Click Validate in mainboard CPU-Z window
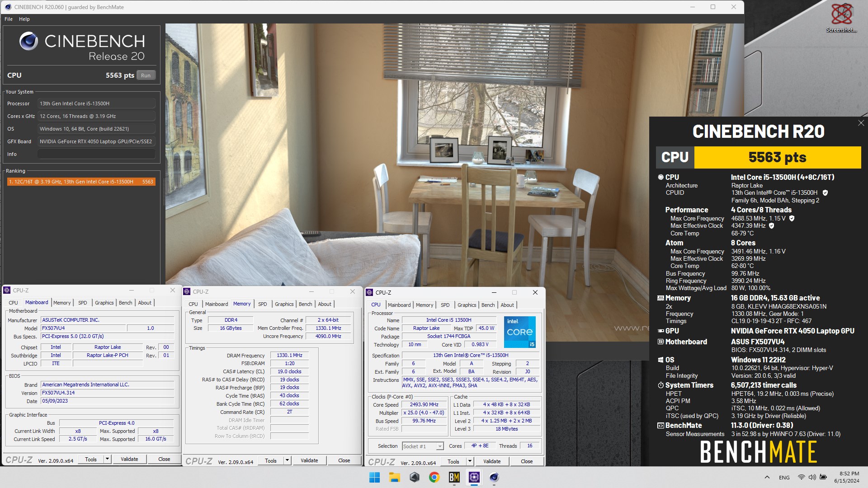The height and width of the screenshot is (488, 868). [129, 459]
